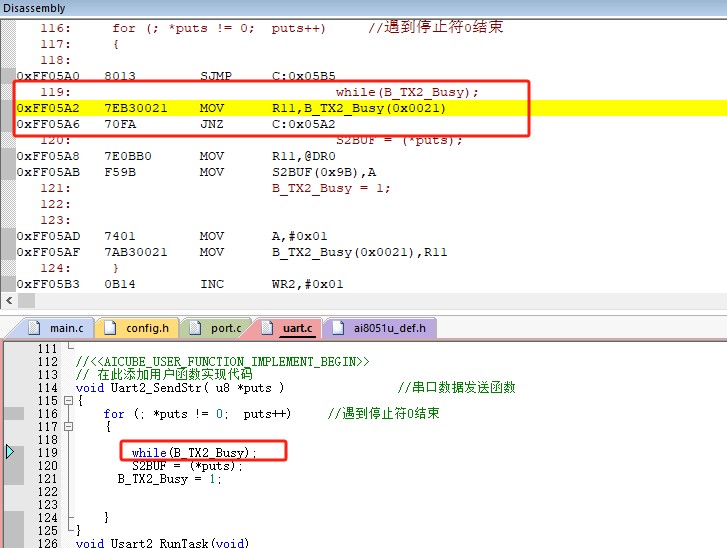
Task: Click while(B_TX2_Busy) in the editor
Action: pyautogui.click(x=194, y=452)
